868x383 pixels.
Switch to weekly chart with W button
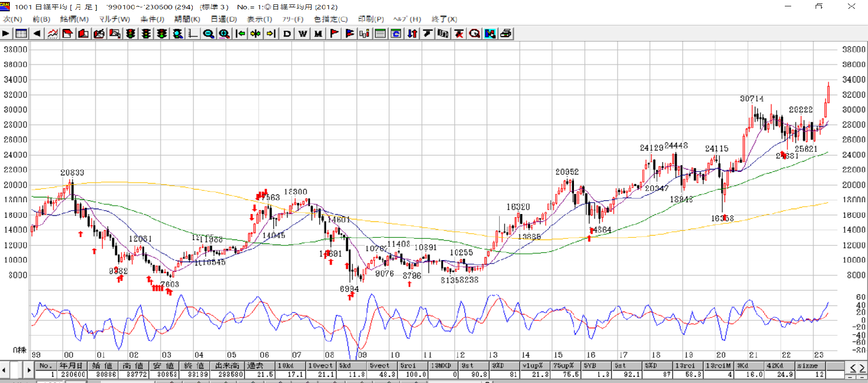303,33
